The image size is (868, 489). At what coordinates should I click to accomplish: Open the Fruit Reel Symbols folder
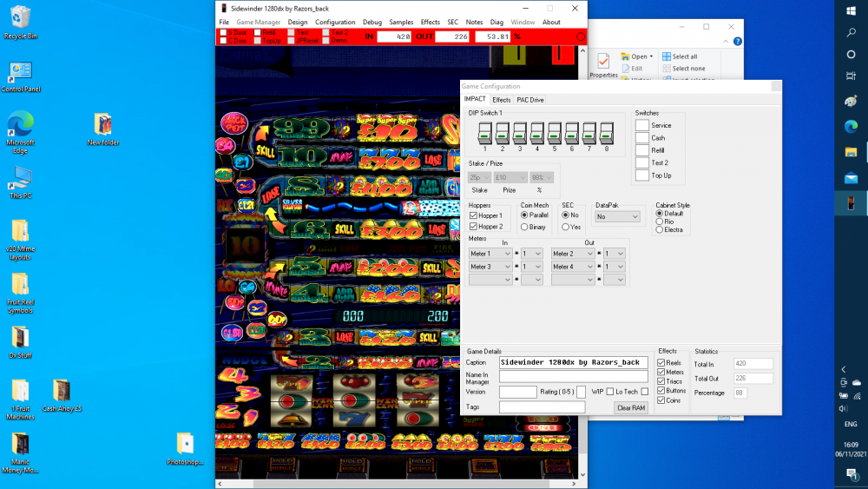point(20,287)
